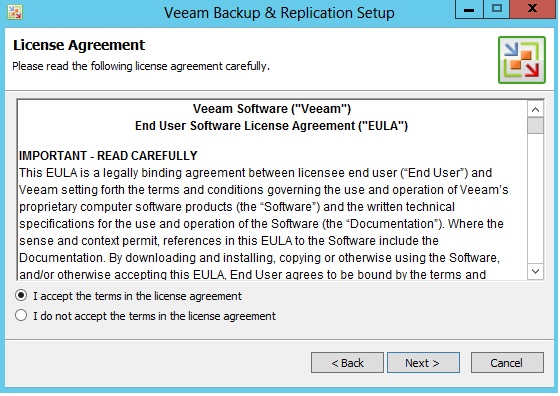Click the license text scrollbar thumb

[535, 125]
